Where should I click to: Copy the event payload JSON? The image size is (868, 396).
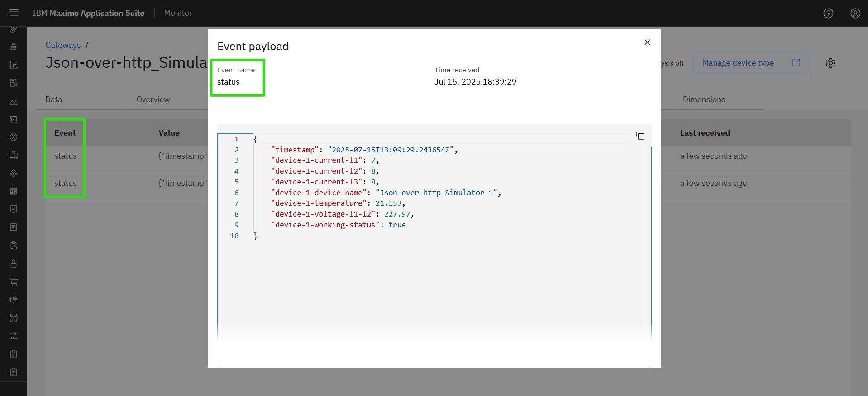click(640, 136)
